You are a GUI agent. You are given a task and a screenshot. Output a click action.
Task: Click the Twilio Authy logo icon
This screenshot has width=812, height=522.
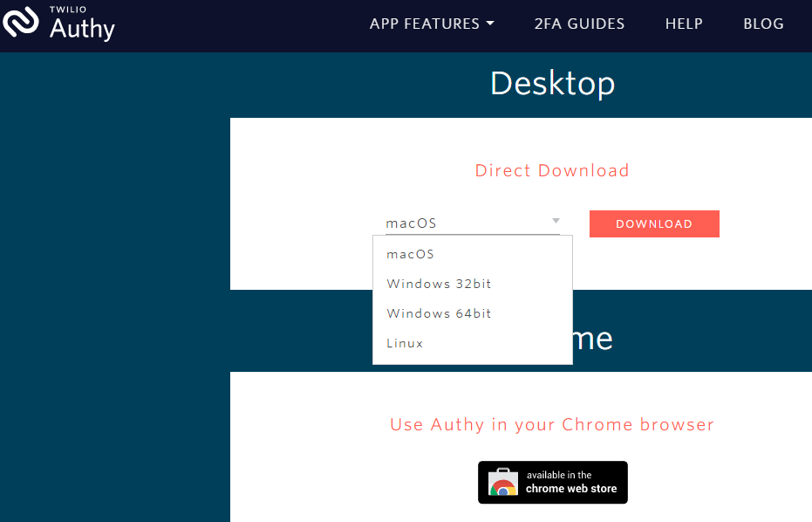[21, 21]
